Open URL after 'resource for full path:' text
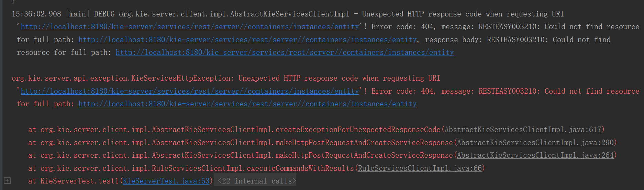644x190 pixels. pos(285,52)
